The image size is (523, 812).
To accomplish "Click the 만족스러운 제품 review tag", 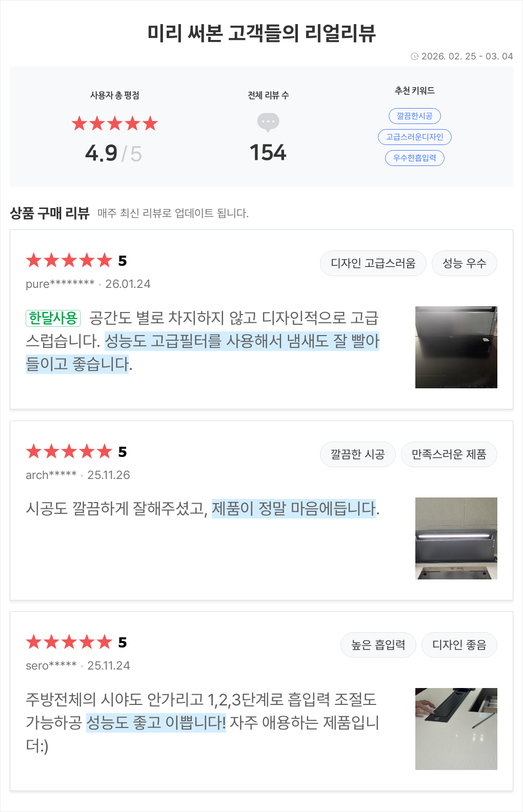I will tap(449, 454).
